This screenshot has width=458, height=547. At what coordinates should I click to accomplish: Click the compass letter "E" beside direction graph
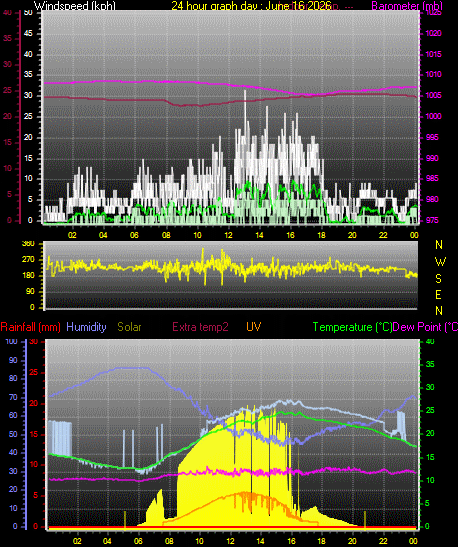coord(438,295)
